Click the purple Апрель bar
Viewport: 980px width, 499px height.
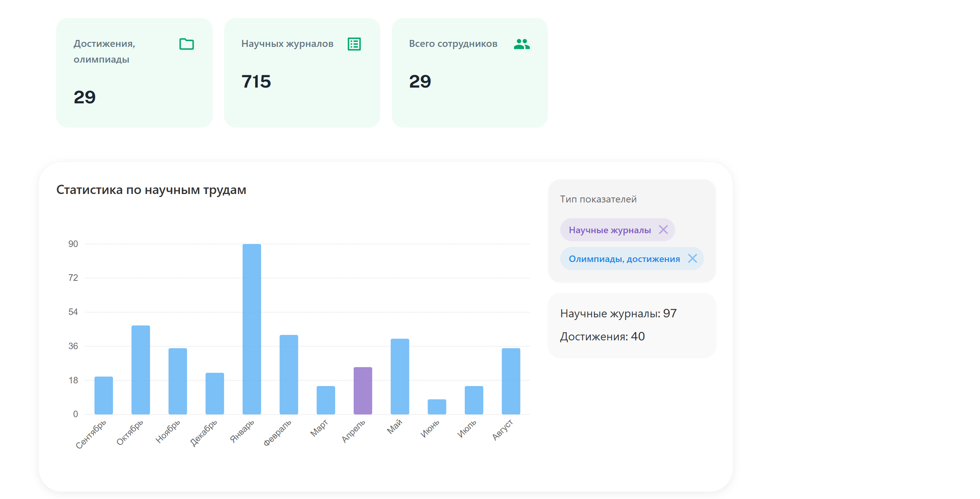pyautogui.click(x=363, y=391)
